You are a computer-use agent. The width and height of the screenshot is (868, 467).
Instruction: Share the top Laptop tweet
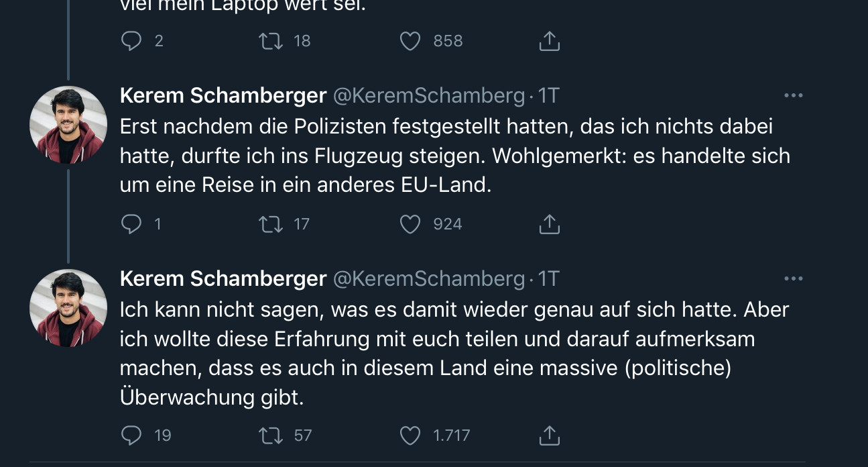549,42
